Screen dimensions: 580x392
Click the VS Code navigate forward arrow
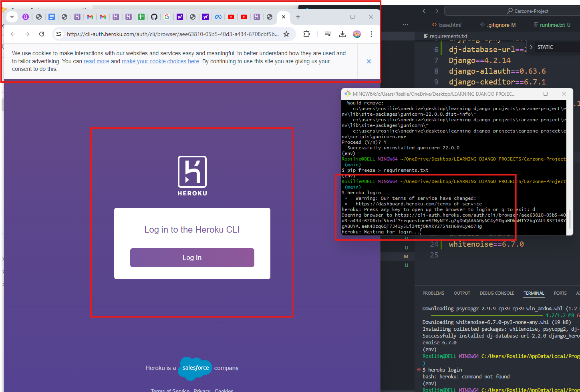(x=436, y=11)
